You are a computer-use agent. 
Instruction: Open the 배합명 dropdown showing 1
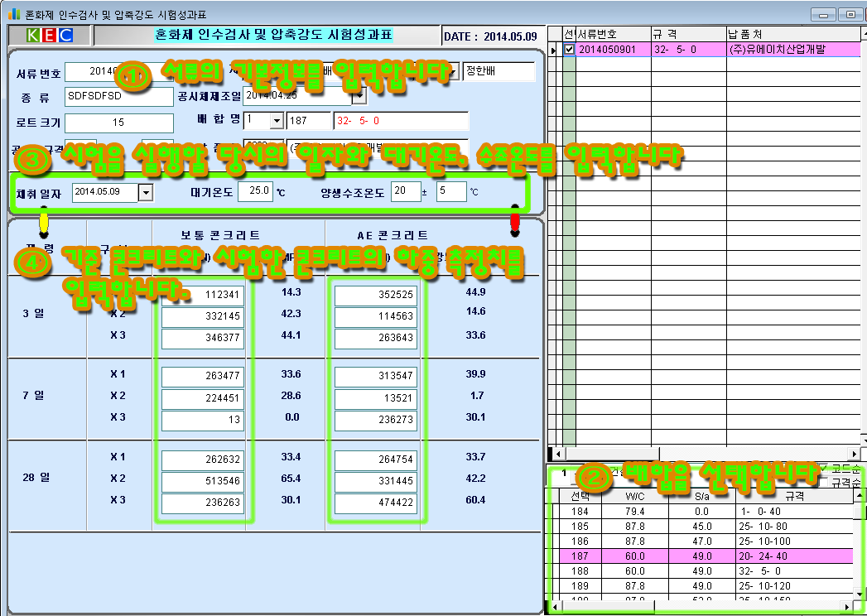point(277,121)
